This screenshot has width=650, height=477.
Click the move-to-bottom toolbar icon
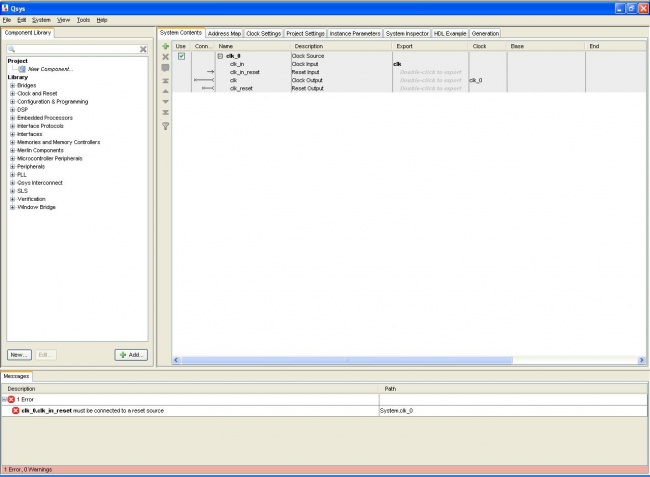[165, 112]
